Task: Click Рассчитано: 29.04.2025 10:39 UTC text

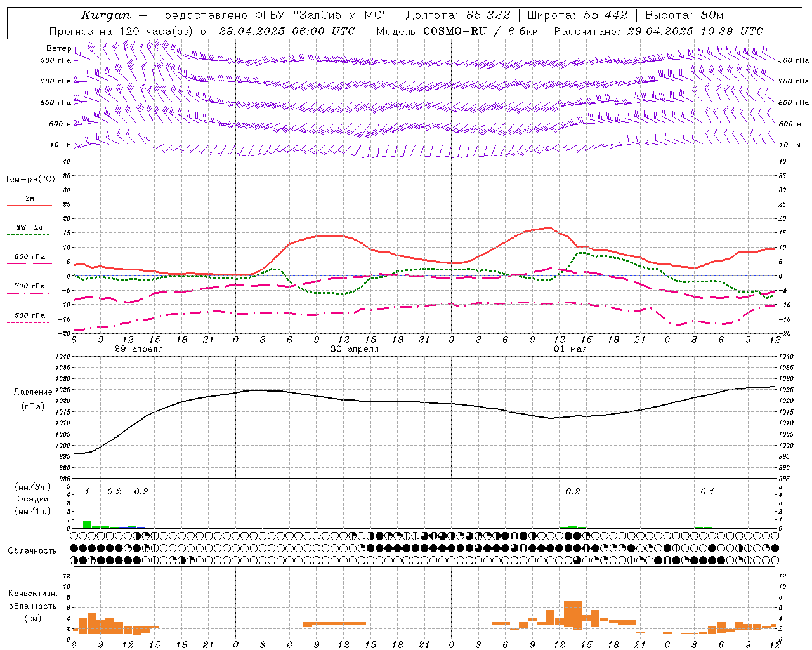Action: (x=659, y=31)
